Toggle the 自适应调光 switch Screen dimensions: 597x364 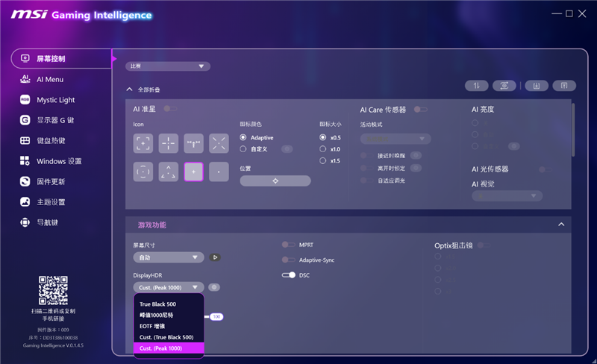pyautogui.click(x=366, y=181)
